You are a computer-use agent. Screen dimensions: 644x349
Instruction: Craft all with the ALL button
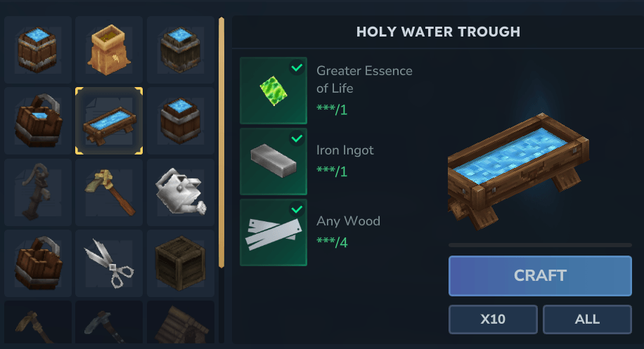click(587, 319)
